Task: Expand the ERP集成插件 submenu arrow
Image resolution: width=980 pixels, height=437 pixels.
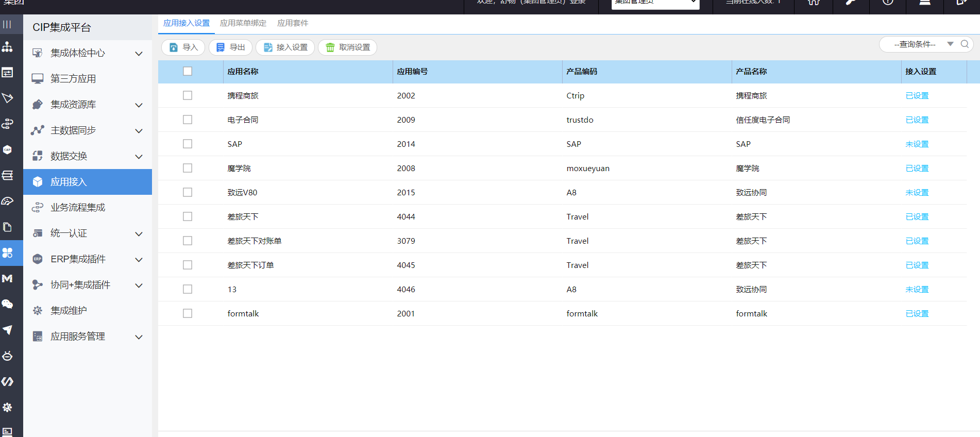Action: [139, 260]
